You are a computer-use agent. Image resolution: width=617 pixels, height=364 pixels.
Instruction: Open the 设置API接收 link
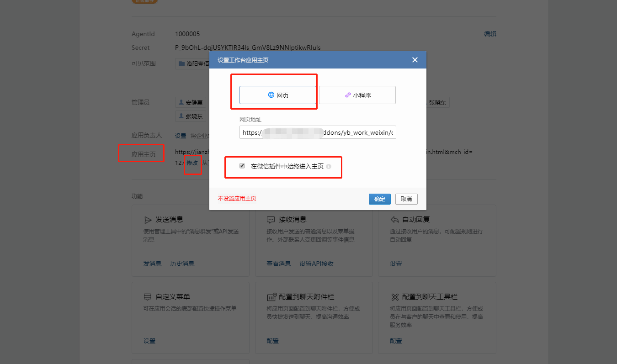coord(317,264)
